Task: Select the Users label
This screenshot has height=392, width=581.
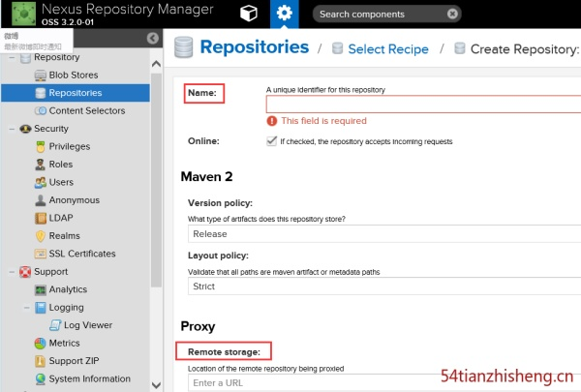Action: 61,182
